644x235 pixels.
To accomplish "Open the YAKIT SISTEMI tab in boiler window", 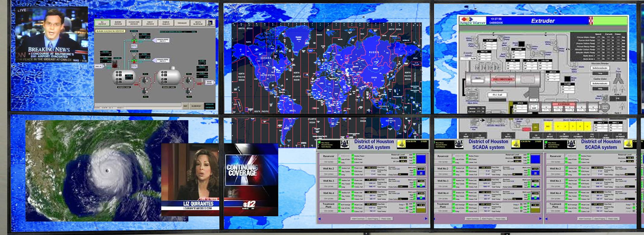I will (x=150, y=23).
